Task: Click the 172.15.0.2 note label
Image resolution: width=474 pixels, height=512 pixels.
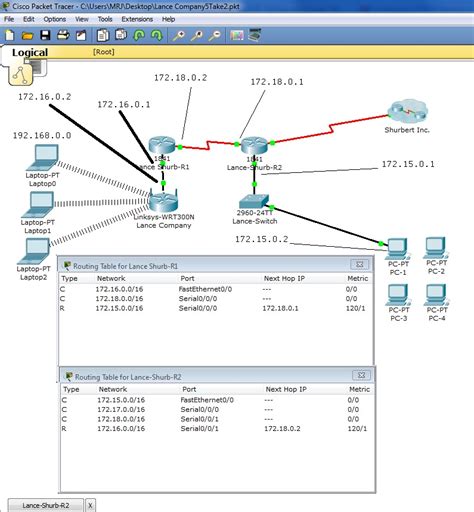Action: point(262,239)
